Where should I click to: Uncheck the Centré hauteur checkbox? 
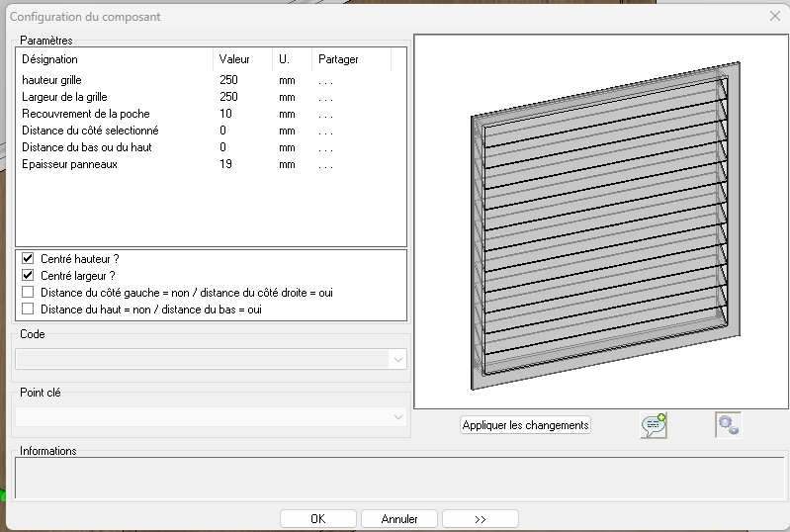tap(28, 258)
